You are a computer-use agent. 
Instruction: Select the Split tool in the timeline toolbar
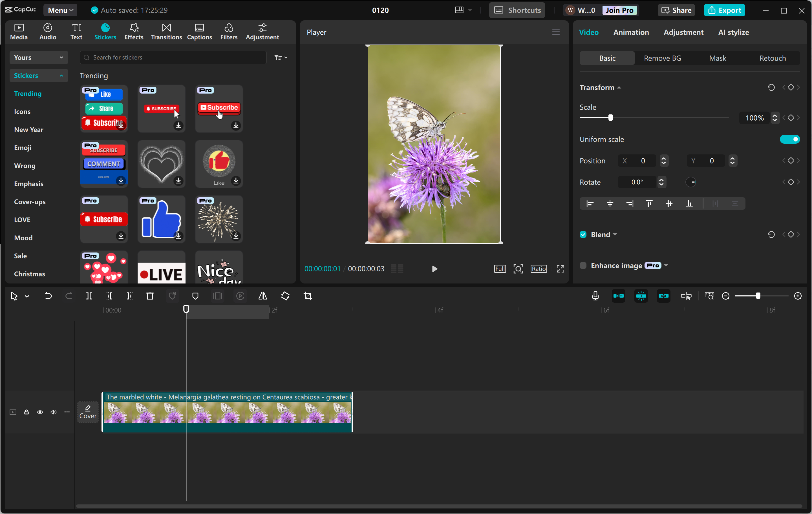pyautogui.click(x=89, y=296)
